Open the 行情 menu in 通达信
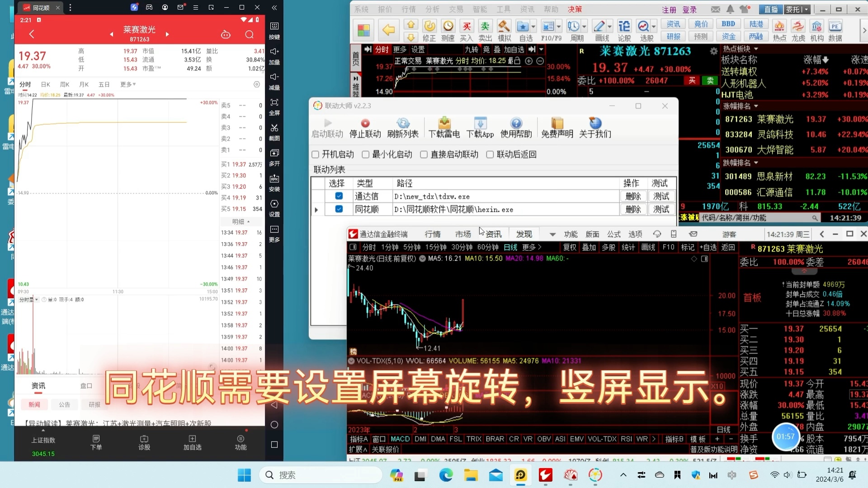This screenshot has height=488, width=868. (x=432, y=234)
